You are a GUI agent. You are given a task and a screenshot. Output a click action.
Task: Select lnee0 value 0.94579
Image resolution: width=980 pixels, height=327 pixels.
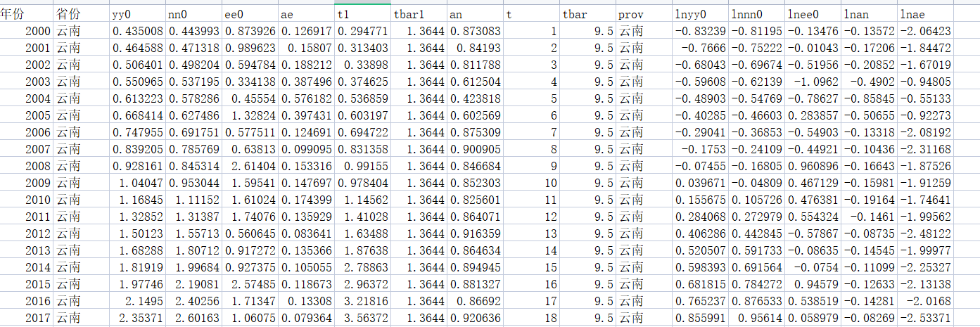point(813,284)
